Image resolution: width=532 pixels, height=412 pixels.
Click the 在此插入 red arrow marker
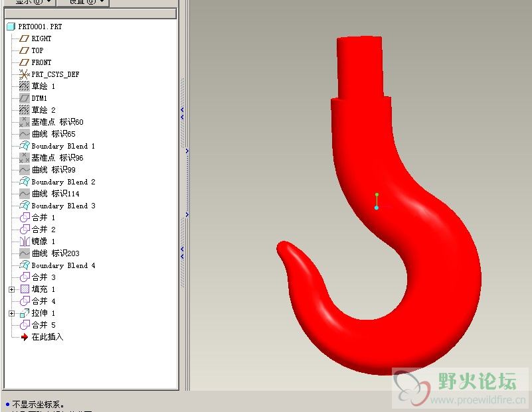coord(24,337)
